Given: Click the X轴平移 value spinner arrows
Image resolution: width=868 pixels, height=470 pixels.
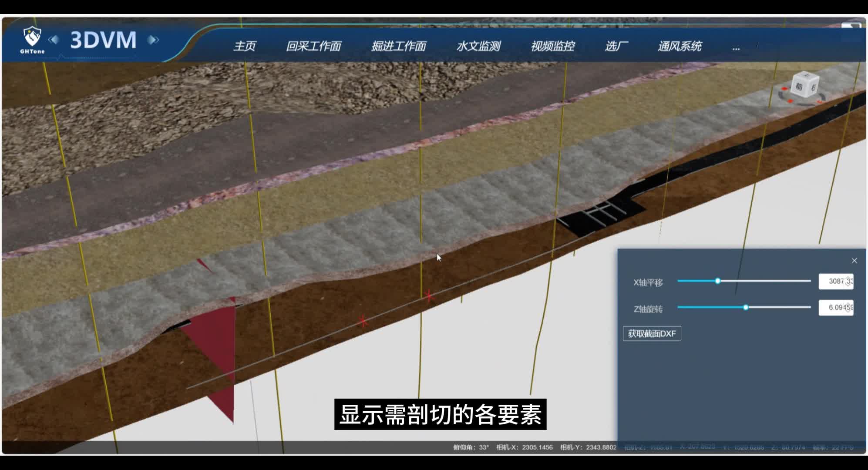Looking at the screenshot, I should click(x=848, y=282).
